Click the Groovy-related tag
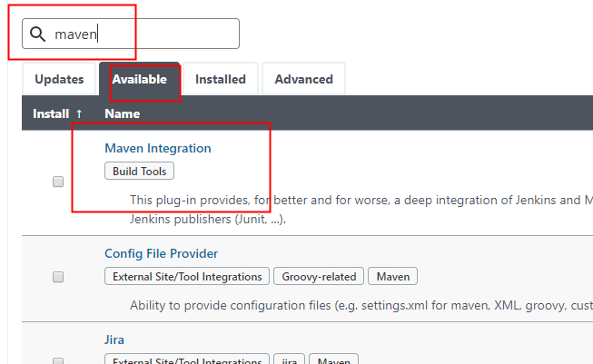This screenshot has width=593, height=364. click(319, 276)
